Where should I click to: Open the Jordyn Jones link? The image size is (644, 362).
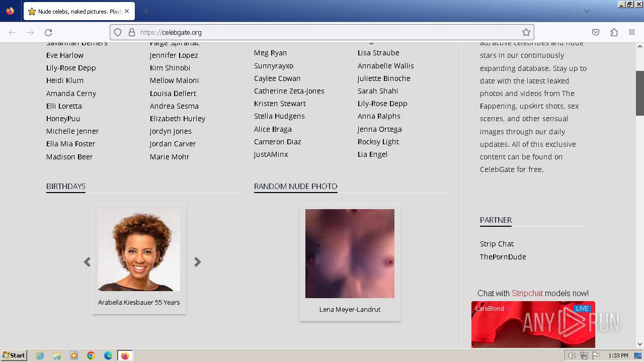click(x=171, y=131)
